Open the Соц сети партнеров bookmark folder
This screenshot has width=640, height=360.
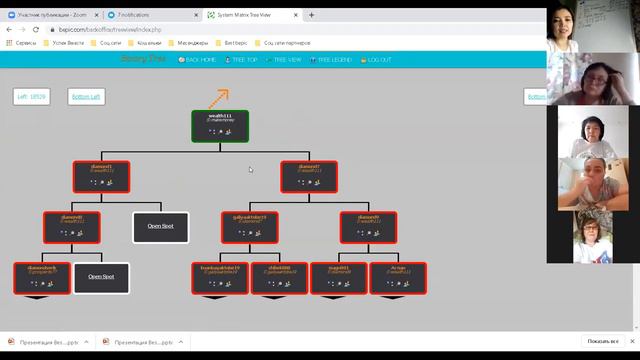[x=283, y=43]
